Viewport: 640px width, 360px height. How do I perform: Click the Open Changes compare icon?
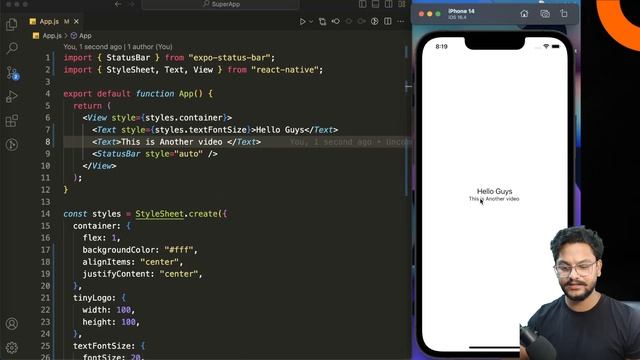pyautogui.click(x=322, y=22)
